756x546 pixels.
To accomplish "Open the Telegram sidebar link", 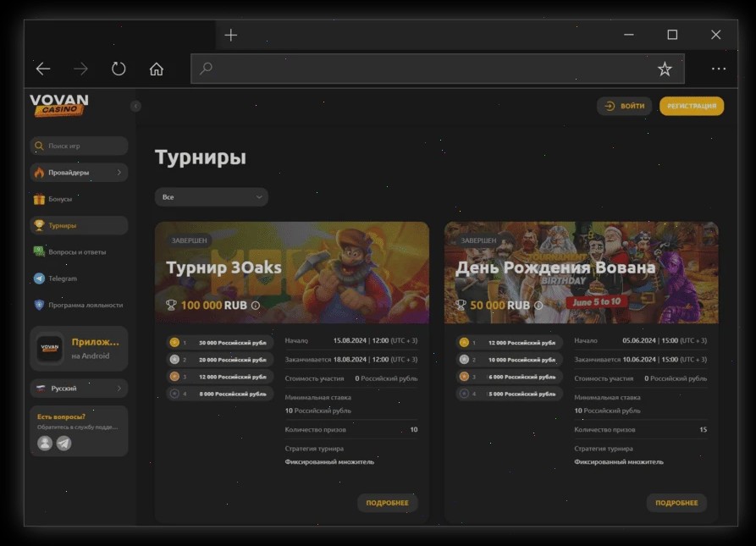I will [x=79, y=278].
